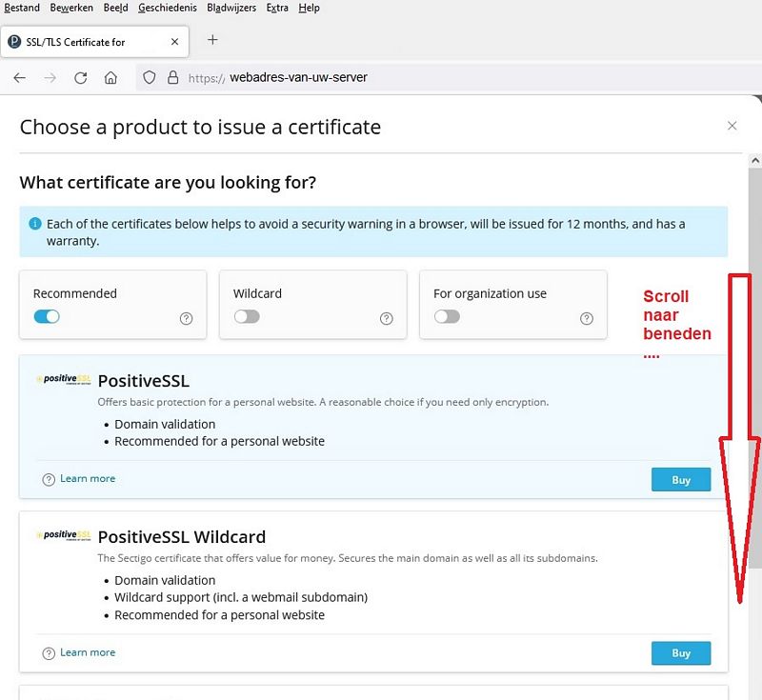Open the Beeld menu
The image size is (762, 700).
(115, 8)
